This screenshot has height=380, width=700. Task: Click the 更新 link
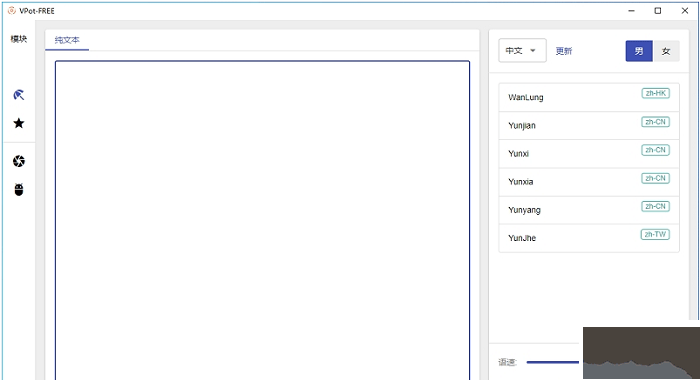pyautogui.click(x=563, y=51)
